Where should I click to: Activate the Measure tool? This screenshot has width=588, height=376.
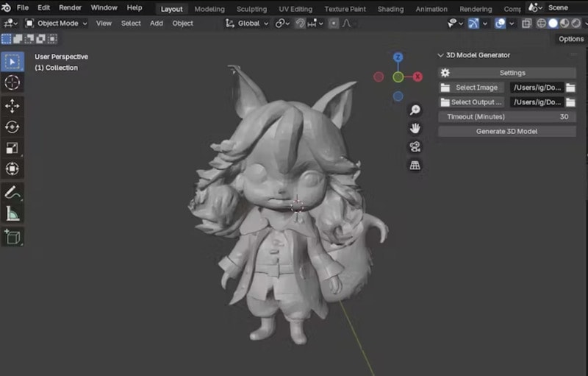(x=12, y=213)
